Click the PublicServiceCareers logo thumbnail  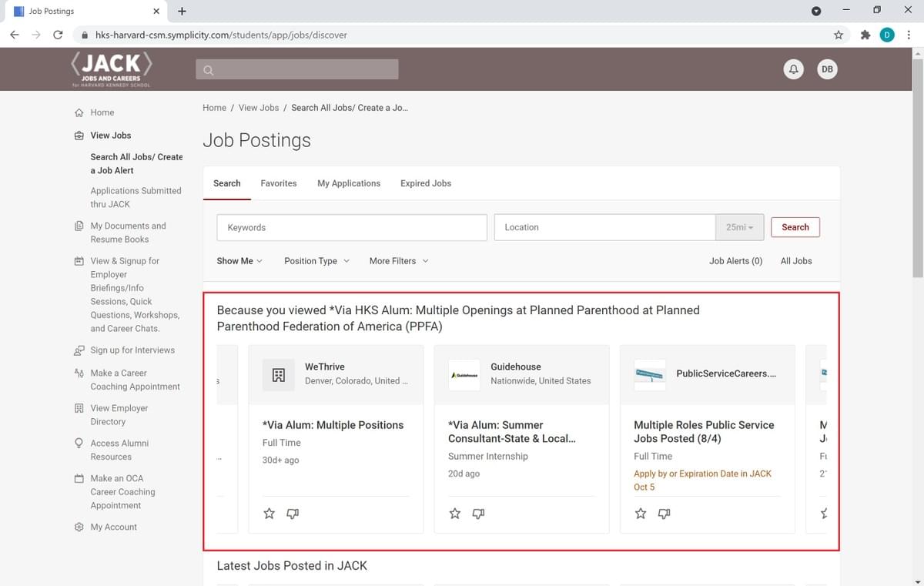click(650, 375)
